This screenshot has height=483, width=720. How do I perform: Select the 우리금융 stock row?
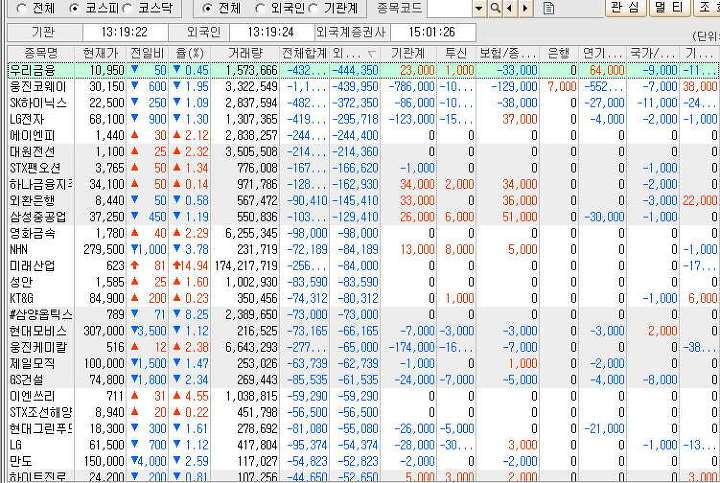tap(363, 70)
